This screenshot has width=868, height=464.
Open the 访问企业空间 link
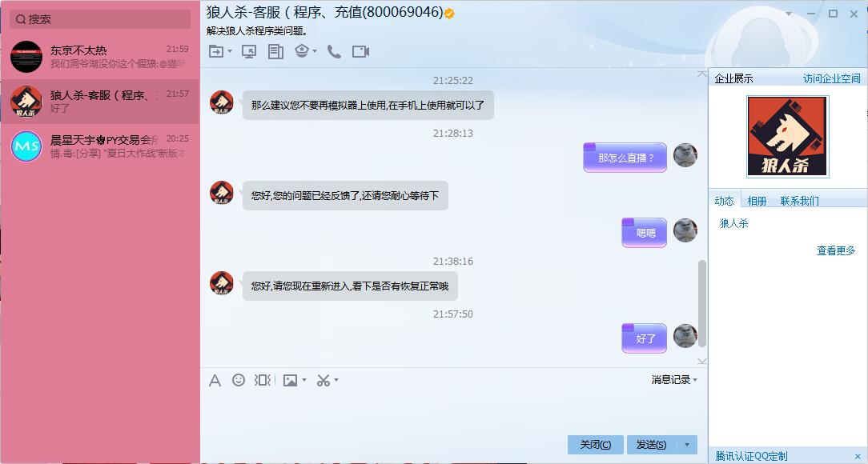coord(831,78)
